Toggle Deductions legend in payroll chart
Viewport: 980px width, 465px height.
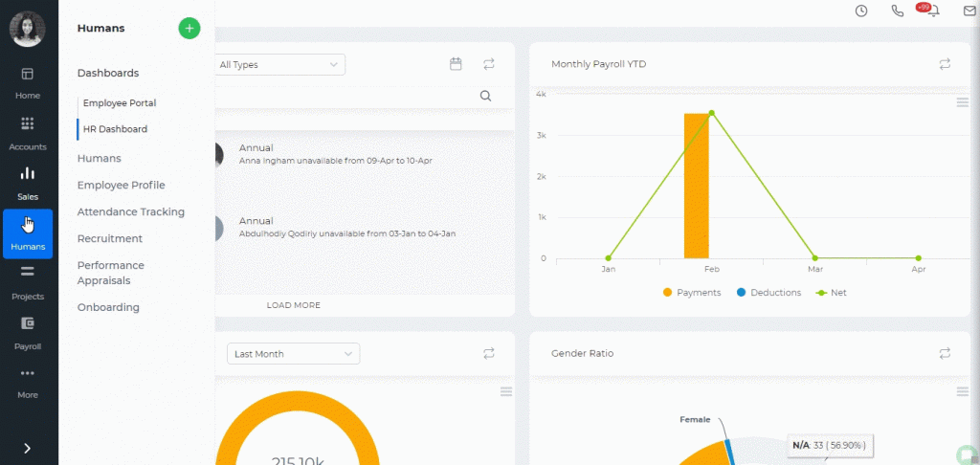(x=768, y=293)
